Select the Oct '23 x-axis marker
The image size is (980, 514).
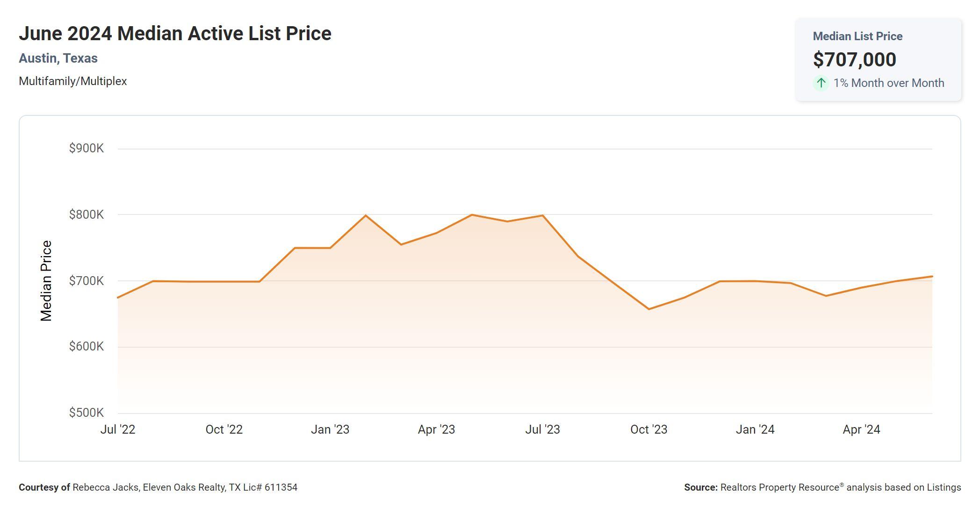tap(649, 429)
